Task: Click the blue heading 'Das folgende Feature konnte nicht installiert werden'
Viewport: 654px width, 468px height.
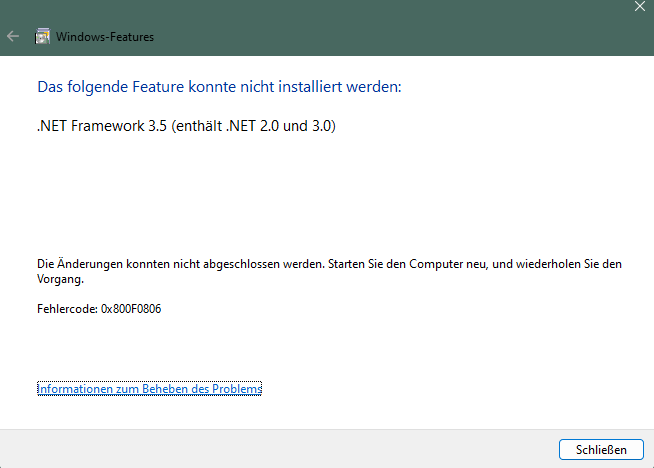Action: (x=219, y=87)
